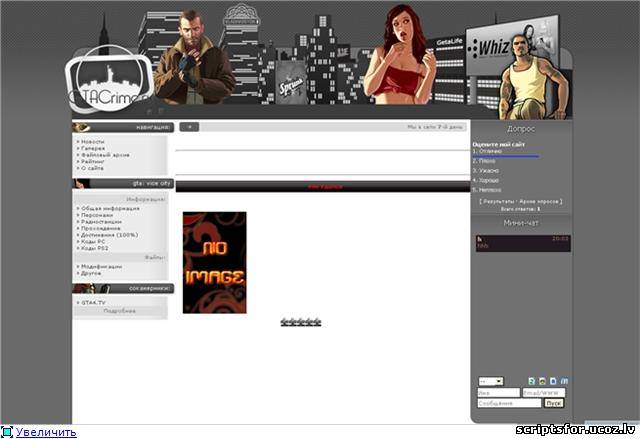
Task: Open the Персонажи link
Action: pyautogui.click(x=97, y=215)
